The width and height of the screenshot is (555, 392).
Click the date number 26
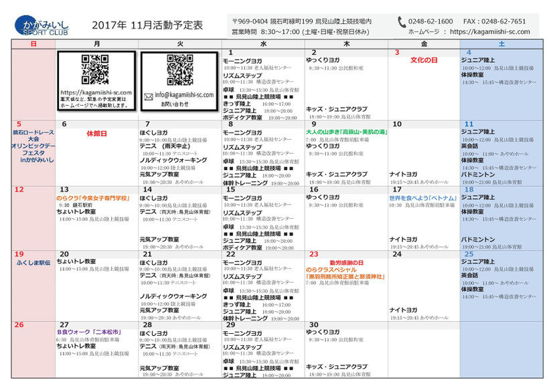19,325
